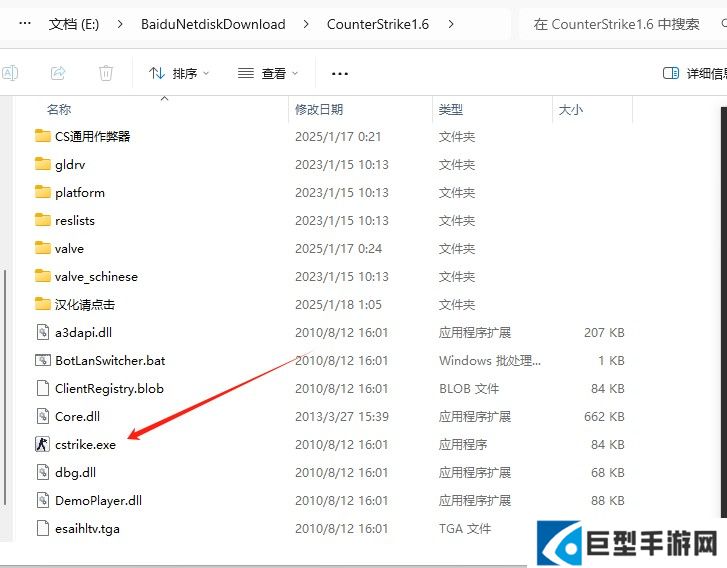This screenshot has width=727, height=568.
Task: Select the a3dapi.dll file icon
Action: click(43, 332)
